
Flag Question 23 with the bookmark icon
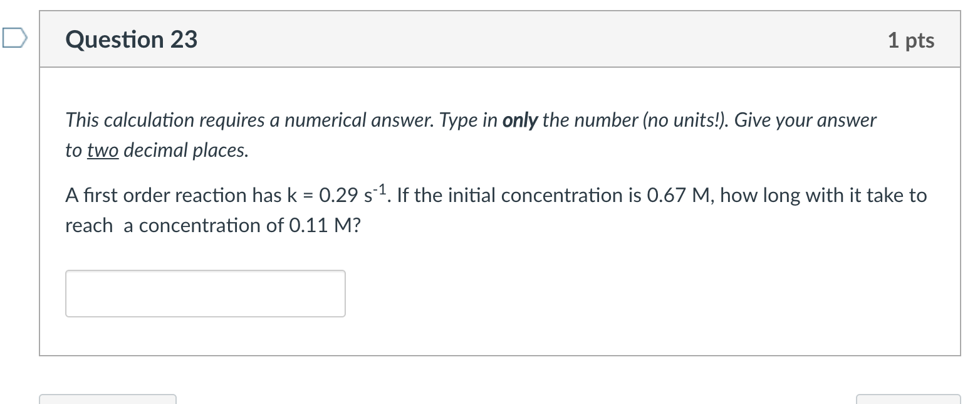tap(14, 38)
